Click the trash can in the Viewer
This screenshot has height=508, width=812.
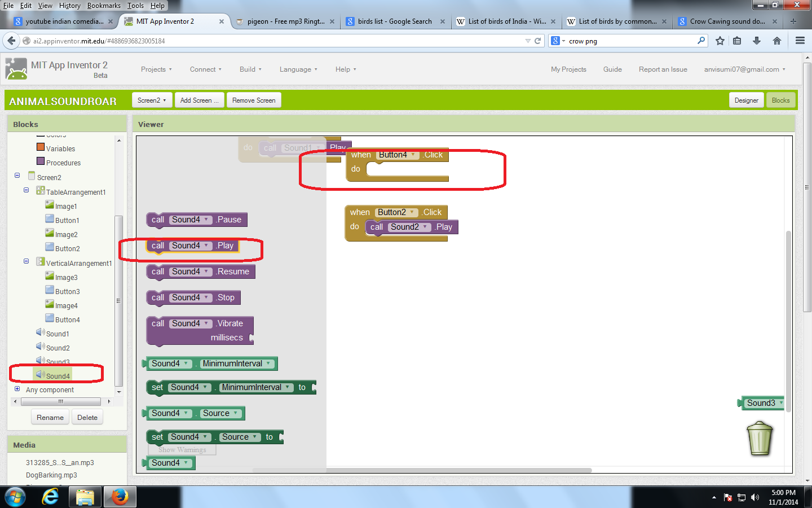tap(760, 439)
